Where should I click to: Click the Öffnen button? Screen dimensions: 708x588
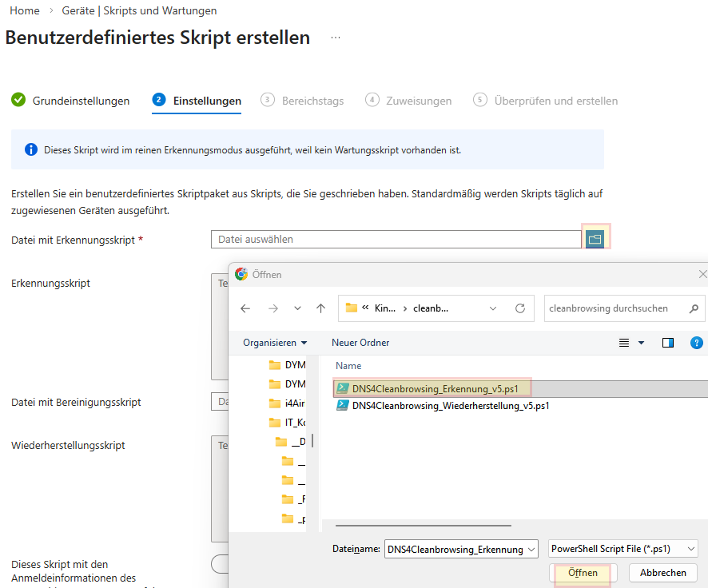coord(583,573)
